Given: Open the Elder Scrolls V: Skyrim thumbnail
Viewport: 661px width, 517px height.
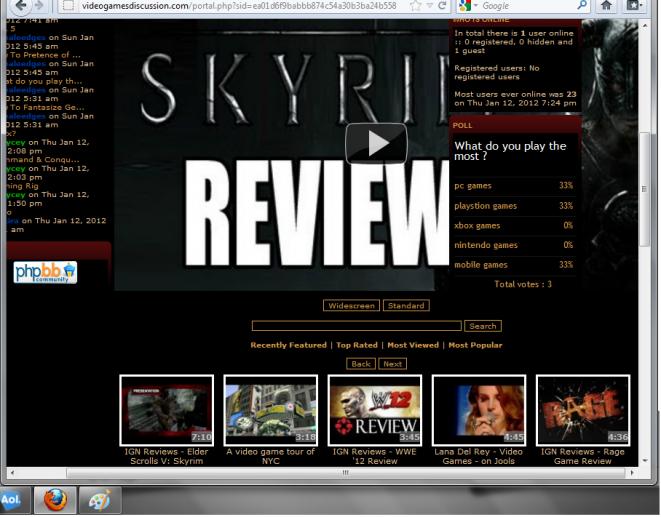Looking at the screenshot, I should (x=167, y=410).
